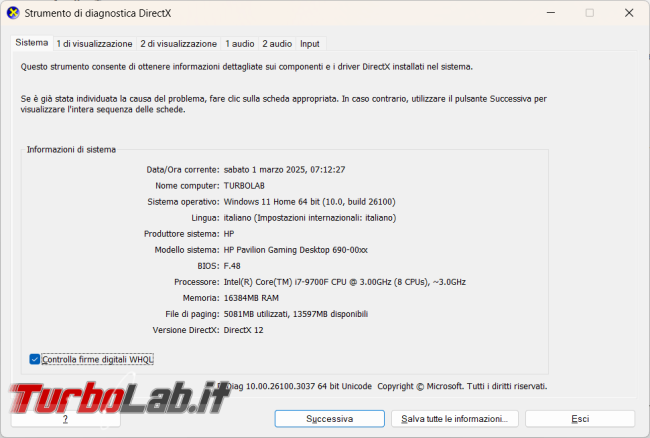This screenshot has height=438, width=650.
Task: Click the Modello sistema label
Action: [187, 250]
